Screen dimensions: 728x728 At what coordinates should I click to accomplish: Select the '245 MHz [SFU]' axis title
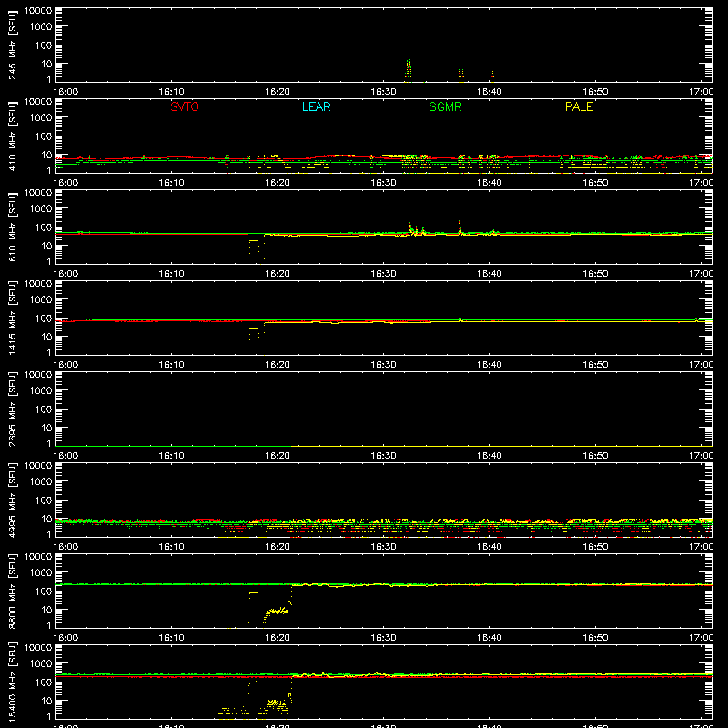pyautogui.click(x=13, y=45)
